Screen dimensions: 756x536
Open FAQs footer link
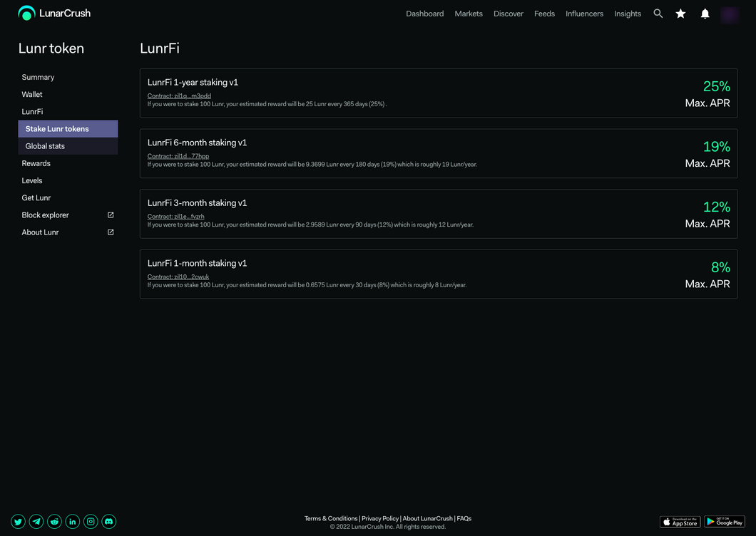(x=464, y=519)
